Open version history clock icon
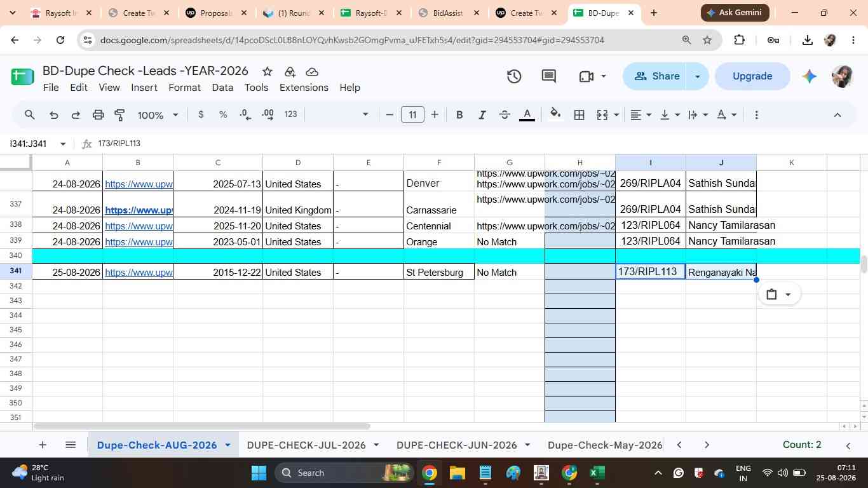 [514, 76]
